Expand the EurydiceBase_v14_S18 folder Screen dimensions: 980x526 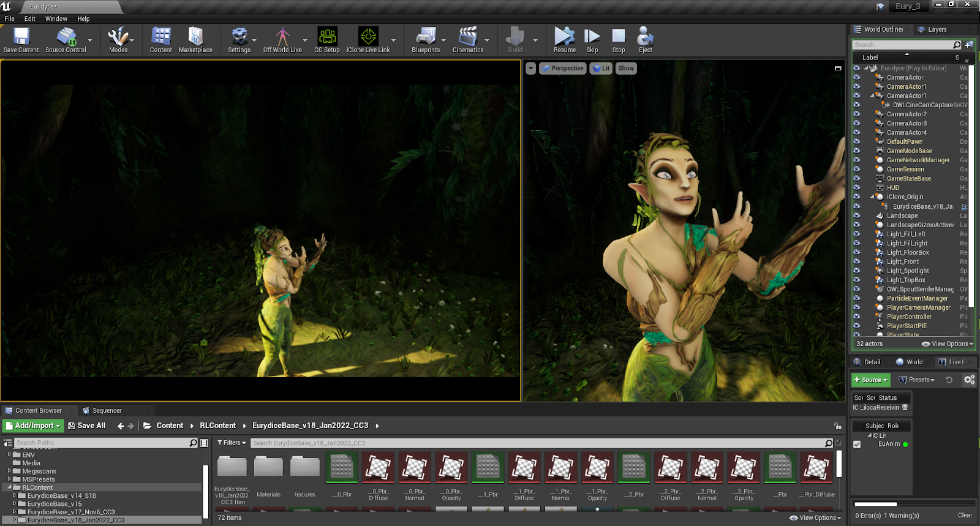15,495
